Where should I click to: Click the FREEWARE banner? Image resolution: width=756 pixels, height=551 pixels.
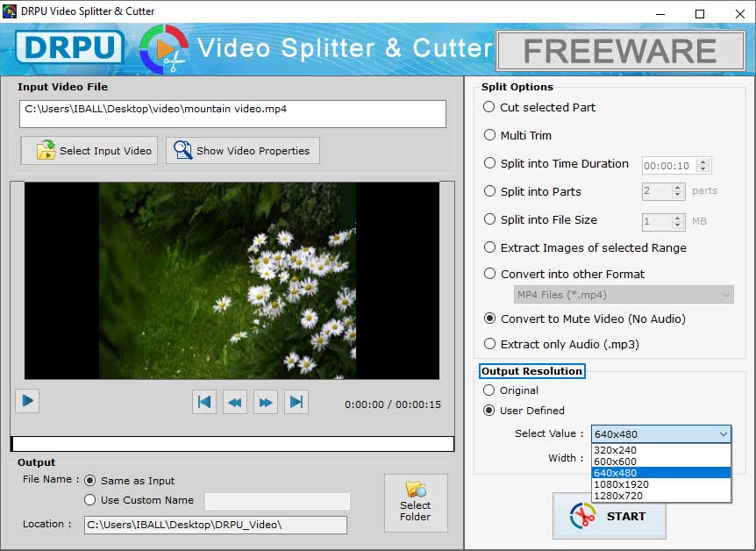point(621,51)
